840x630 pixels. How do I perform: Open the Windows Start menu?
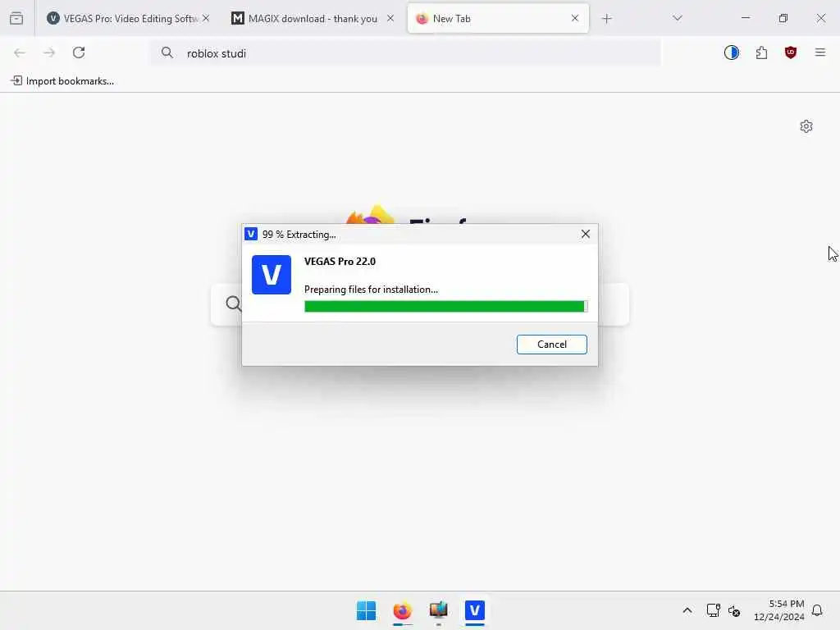click(x=367, y=610)
